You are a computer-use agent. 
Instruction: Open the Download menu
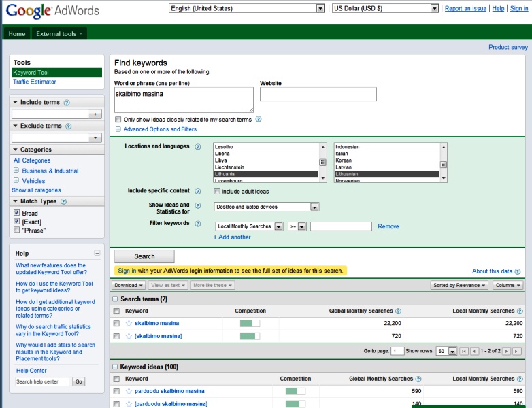pyautogui.click(x=129, y=285)
